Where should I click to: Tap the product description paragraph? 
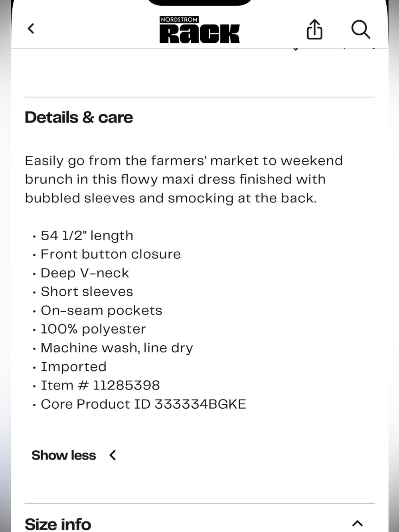(x=184, y=179)
